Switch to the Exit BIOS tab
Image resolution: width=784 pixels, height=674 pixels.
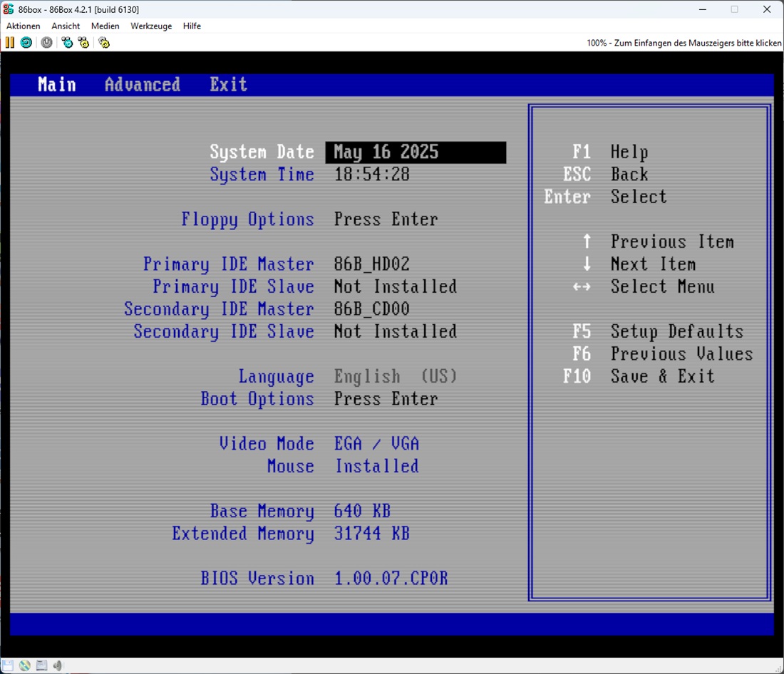[228, 85]
